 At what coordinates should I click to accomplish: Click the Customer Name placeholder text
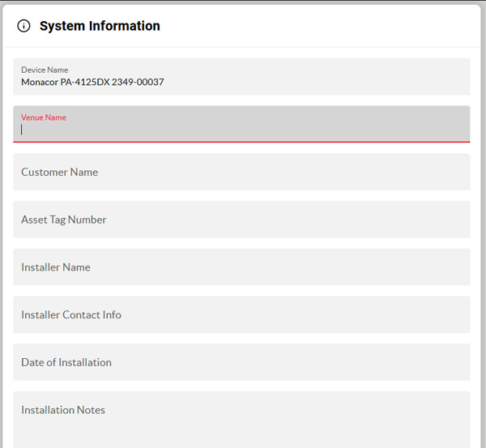click(x=59, y=172)
